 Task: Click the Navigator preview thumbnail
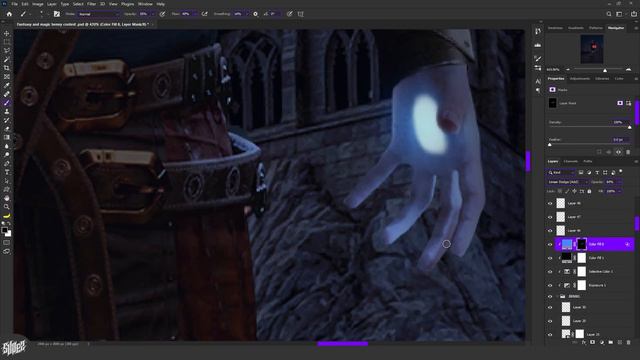click(x=592, y=49)
